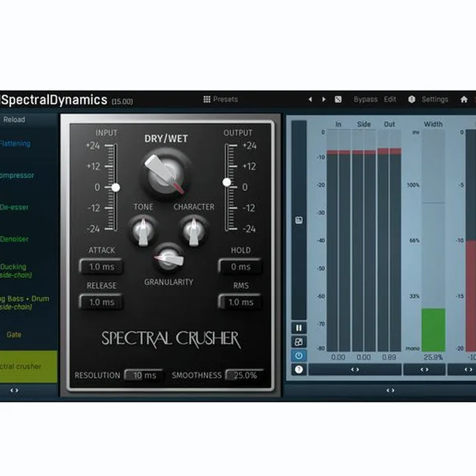Viewport: 476px width, 476px height.
Task: Click the OUTPUT gain slider handle
Action: click(227, 182)
